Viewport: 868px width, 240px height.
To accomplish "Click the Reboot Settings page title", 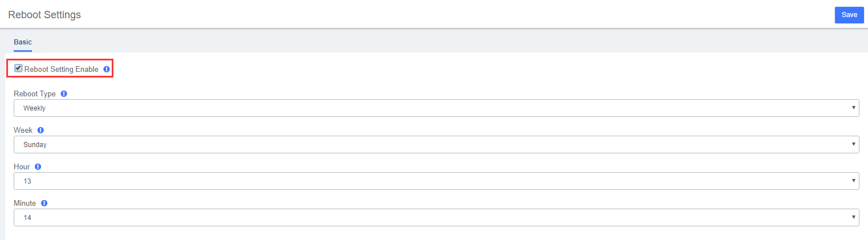I will 44,15.
